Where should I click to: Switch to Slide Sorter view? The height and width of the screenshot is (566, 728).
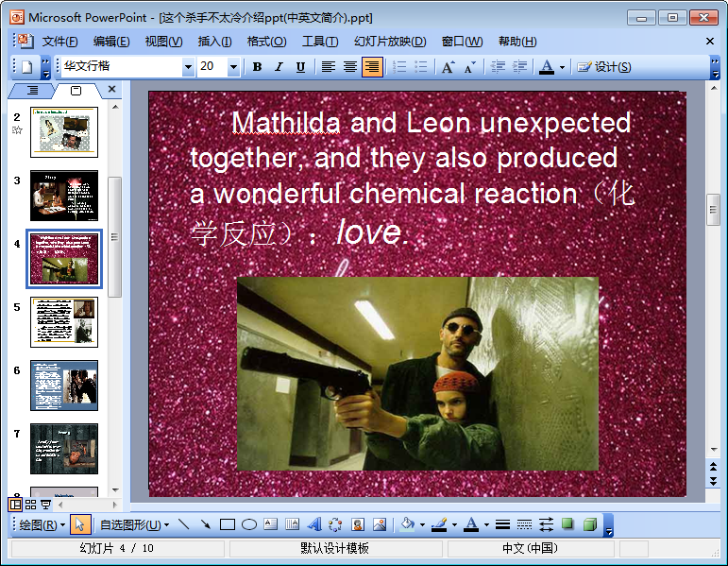(30, 505)
